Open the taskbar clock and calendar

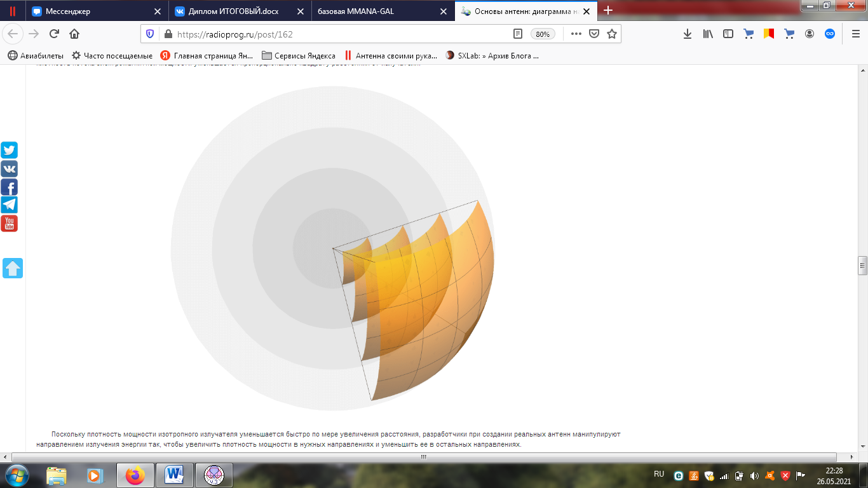pyautogui.click(x=834, y=475)
